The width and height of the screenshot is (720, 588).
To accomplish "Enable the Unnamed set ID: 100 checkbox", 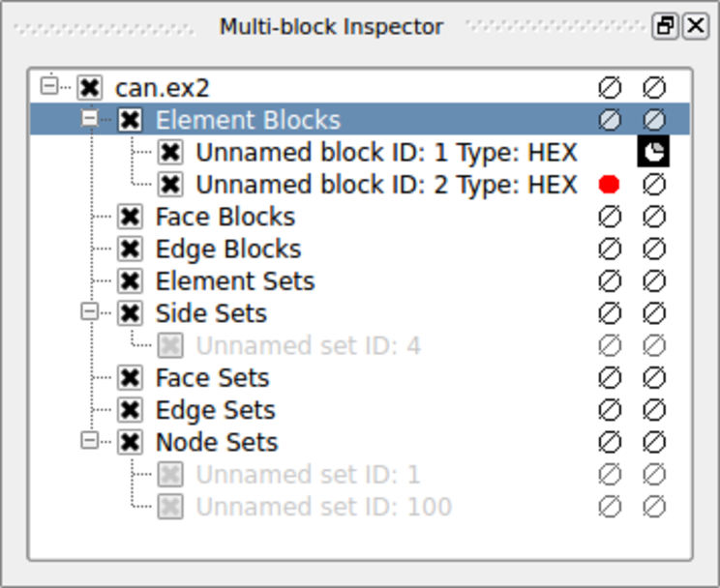I will pos(170,507).
